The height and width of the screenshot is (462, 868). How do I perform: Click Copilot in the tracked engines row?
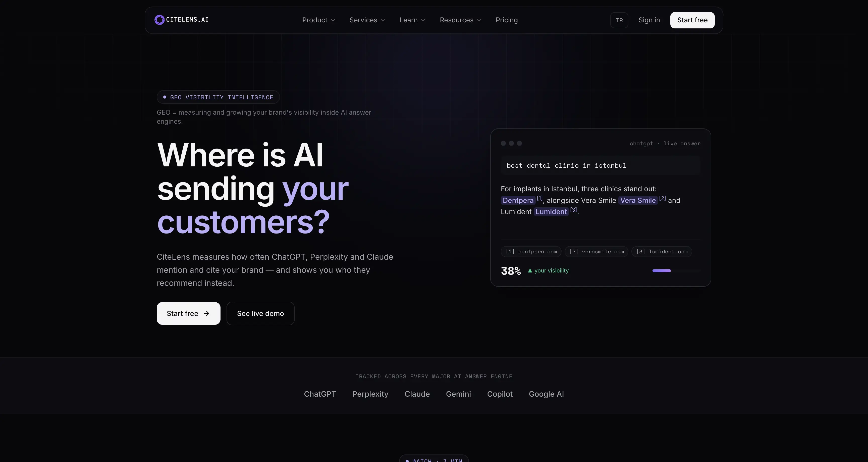click(500, 394)
